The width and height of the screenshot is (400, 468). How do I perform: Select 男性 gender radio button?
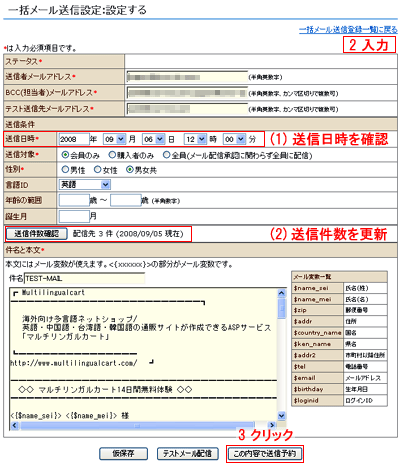pos(65,170)
